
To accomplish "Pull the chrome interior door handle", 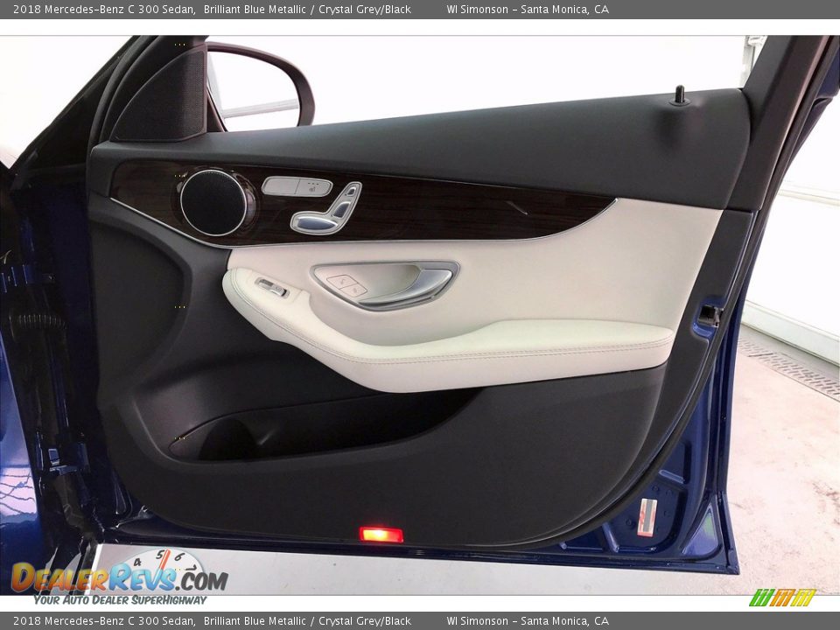I will click(x=411, y=287).
